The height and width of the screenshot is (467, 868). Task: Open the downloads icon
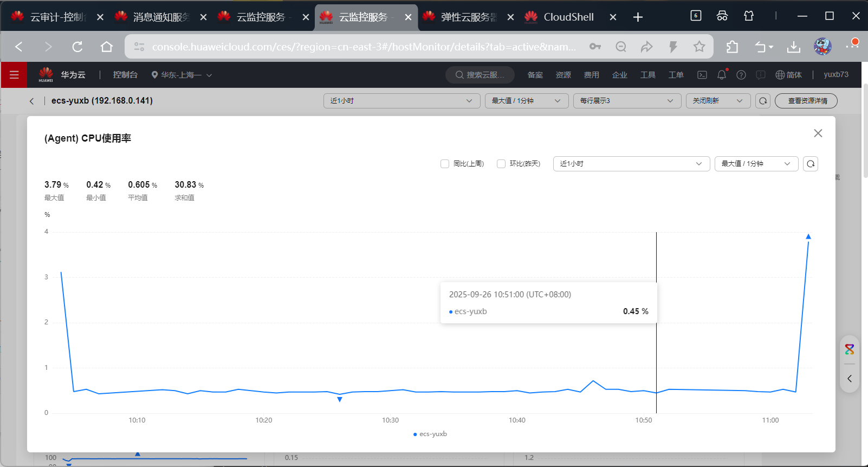pyautogui.click(x=794, y=47)
